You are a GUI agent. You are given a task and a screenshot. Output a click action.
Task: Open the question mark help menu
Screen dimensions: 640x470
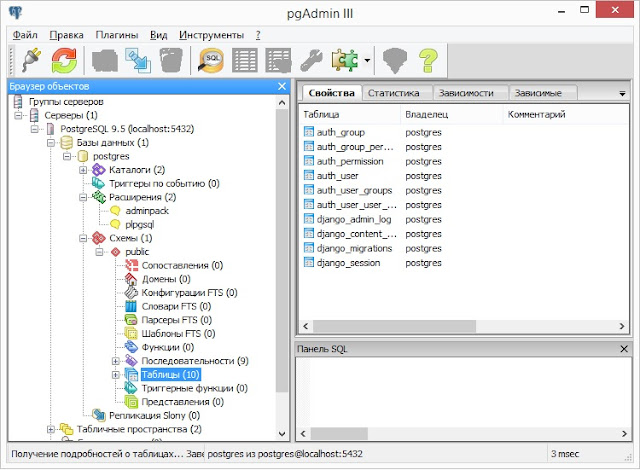[x=258, y=35]
